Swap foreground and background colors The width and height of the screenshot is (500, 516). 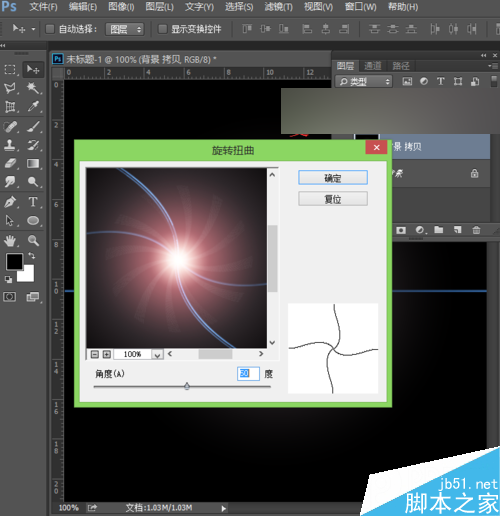coord(32,256)
